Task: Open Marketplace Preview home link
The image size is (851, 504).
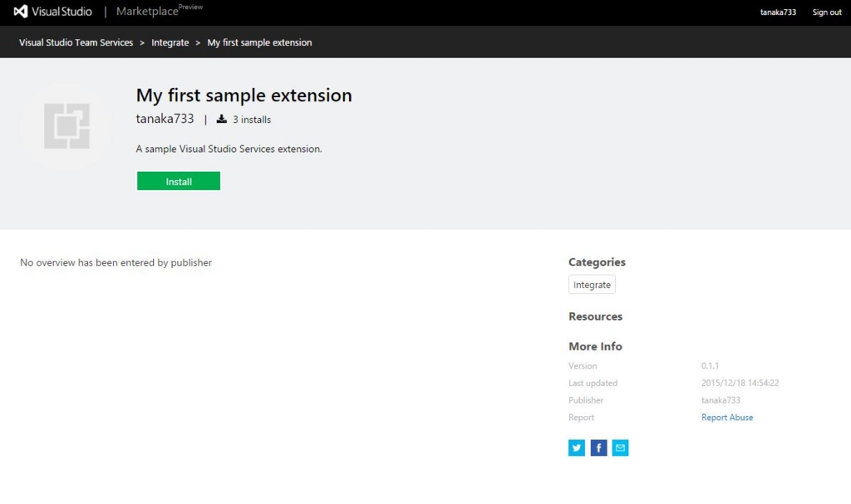Action: (159, 10)
